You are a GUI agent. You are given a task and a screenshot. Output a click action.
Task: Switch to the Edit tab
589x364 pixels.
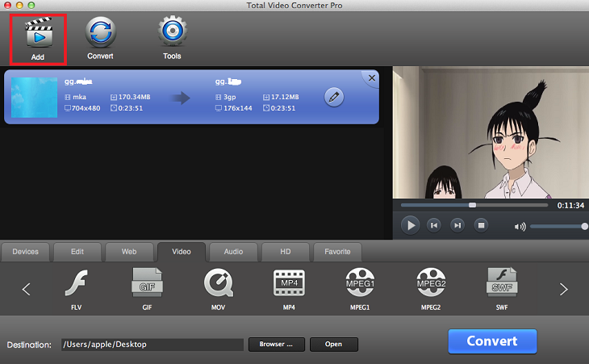tap(77, 252)
